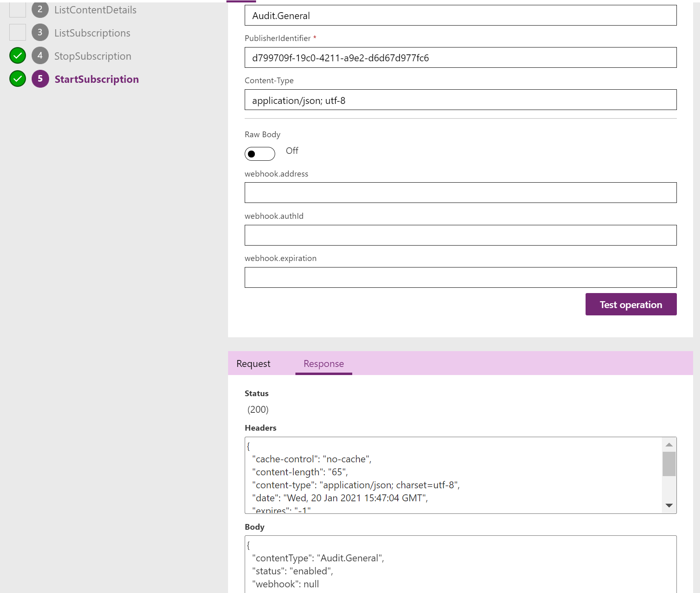This screenshot has width=700, height=593.
Task: Select step 3 ListSubscriptions circle icon
Action: [40, 32]
